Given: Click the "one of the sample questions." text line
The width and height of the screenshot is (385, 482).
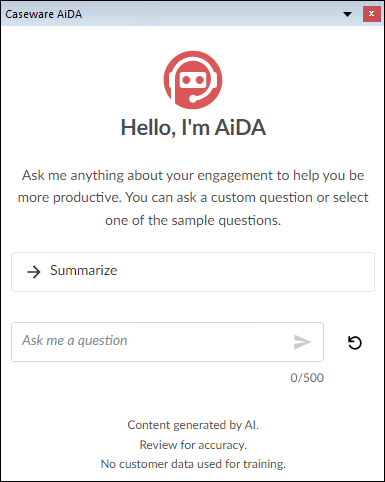Looking at the screenshot, I should click(193, 221).
